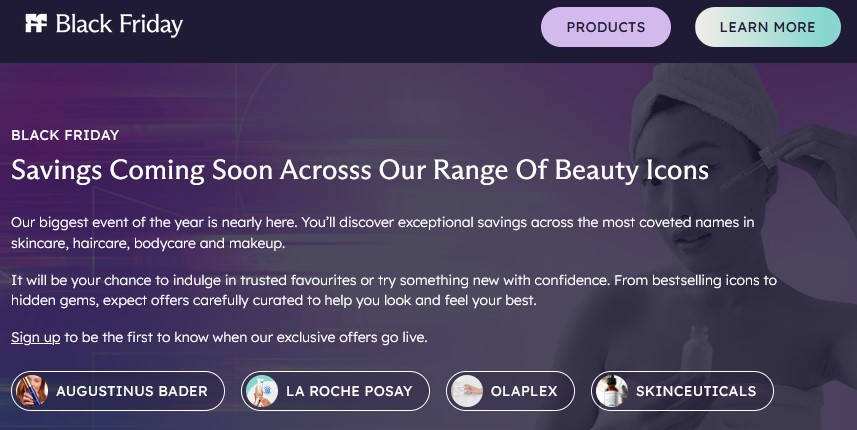Viewport: 857px width, 430px height.
Task: Click the Augustinus Bader product thumbnail icon
Action: [x=32, y=391]
